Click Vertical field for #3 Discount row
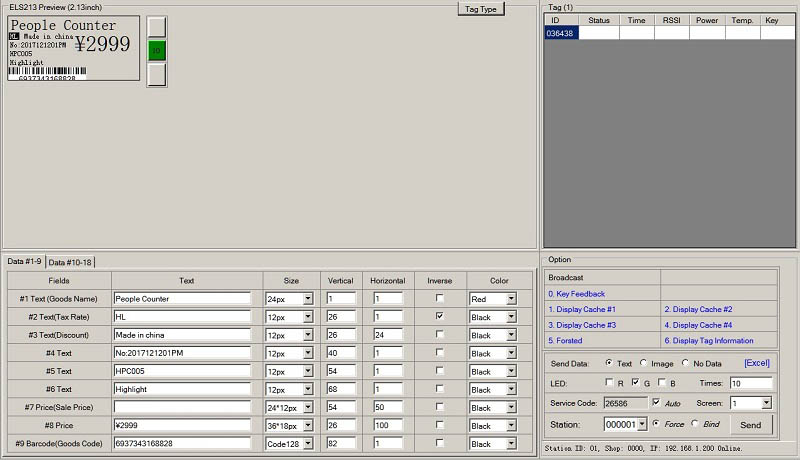Viewport: 800px width, 460px height. pos(341,335)
